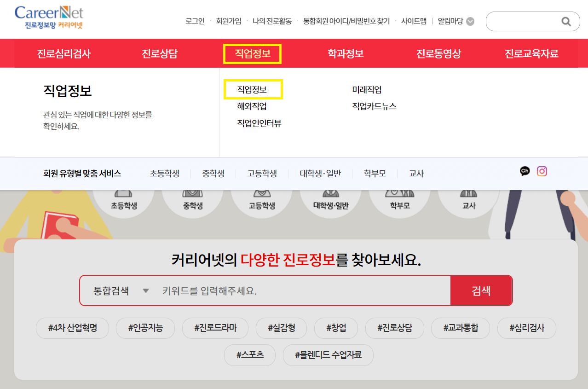
Task: Select the #인공지능 hashtag pill
Action: coord(145,328)
